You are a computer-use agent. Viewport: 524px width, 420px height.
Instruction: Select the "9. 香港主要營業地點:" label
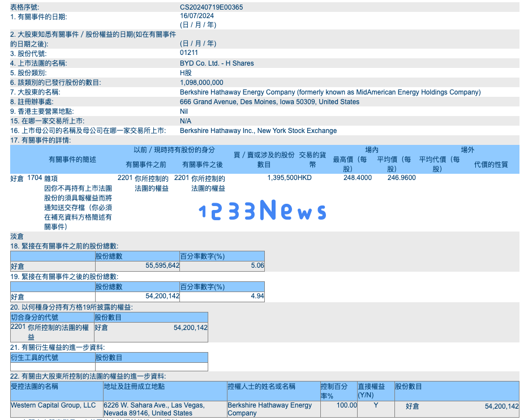click(x=42, y=112)
